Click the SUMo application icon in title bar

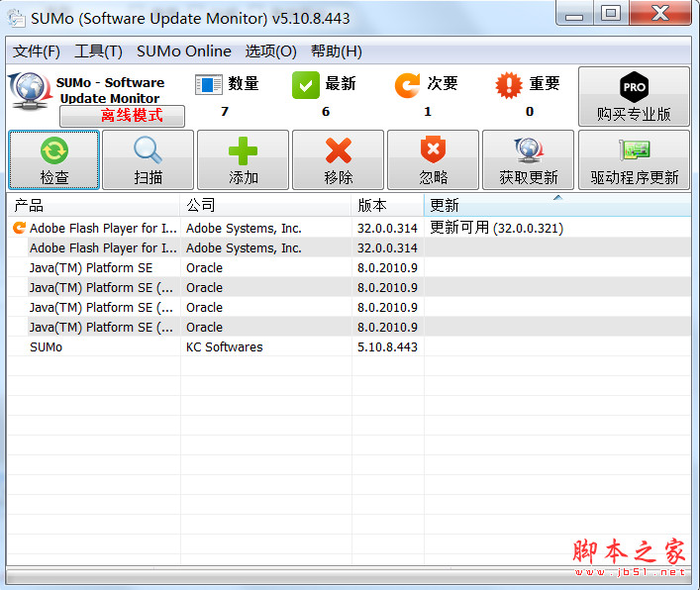coord(17,18)
